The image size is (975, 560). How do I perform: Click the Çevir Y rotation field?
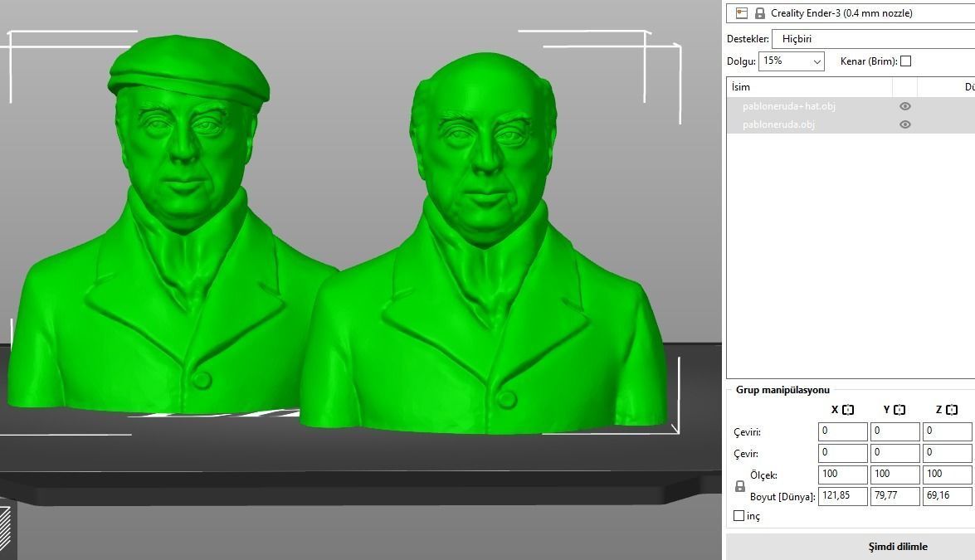[x=895, y=453]
